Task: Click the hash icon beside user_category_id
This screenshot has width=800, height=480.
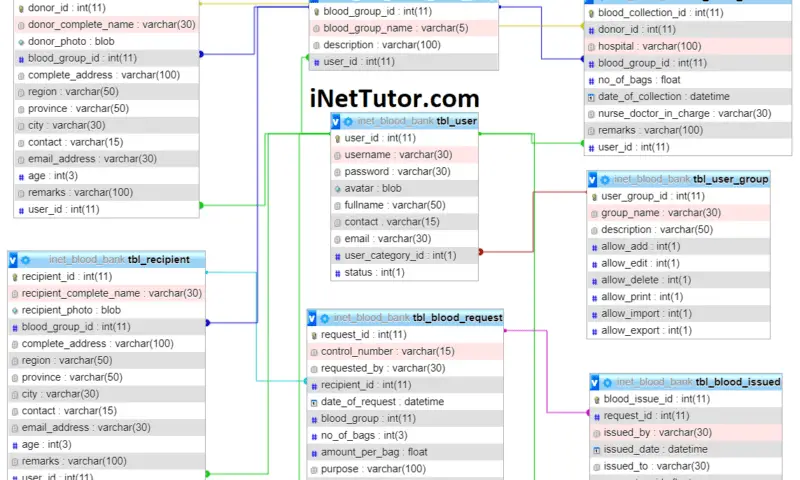Action: pos(338,256)
